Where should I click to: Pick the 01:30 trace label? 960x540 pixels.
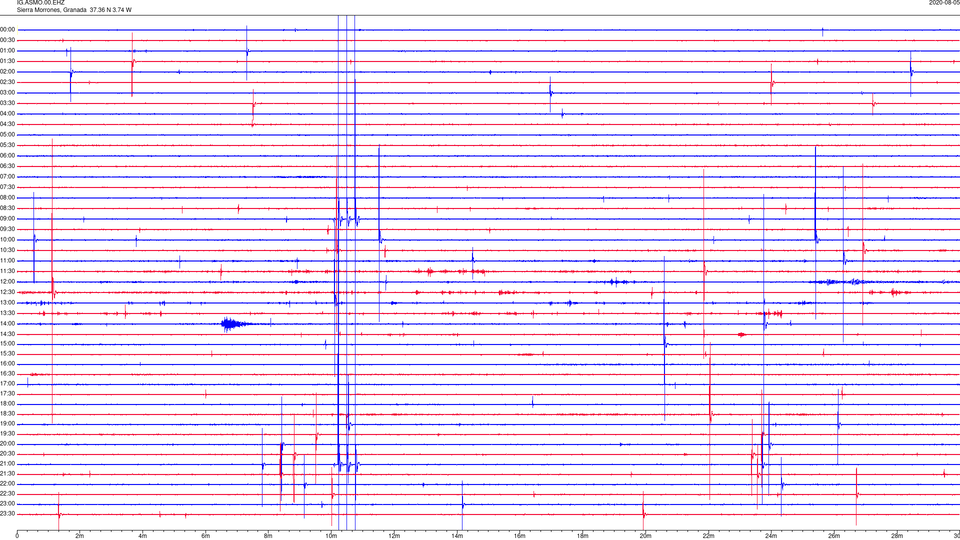point(8,61)
